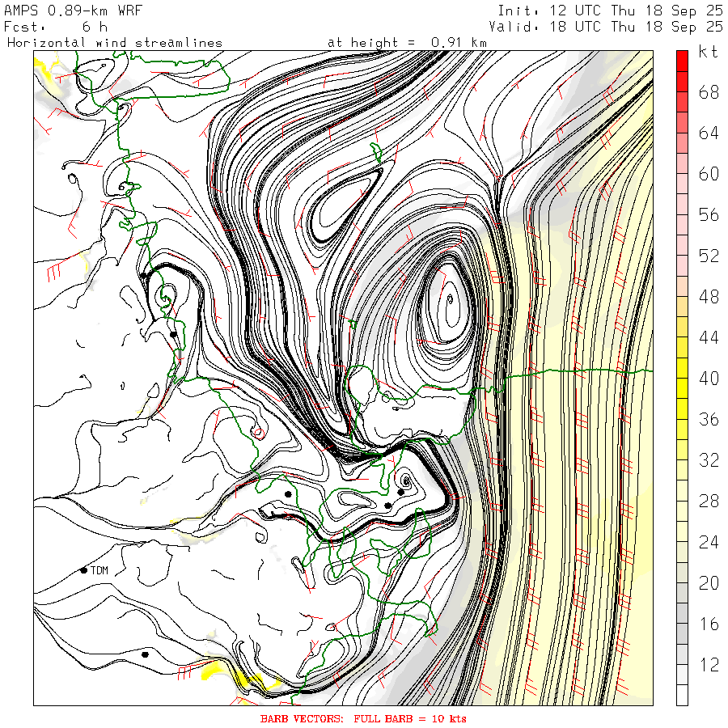Viewport: 728px width, 728px height.
Task: Click the black station dot beside TDM
Action: pos(83,570)
